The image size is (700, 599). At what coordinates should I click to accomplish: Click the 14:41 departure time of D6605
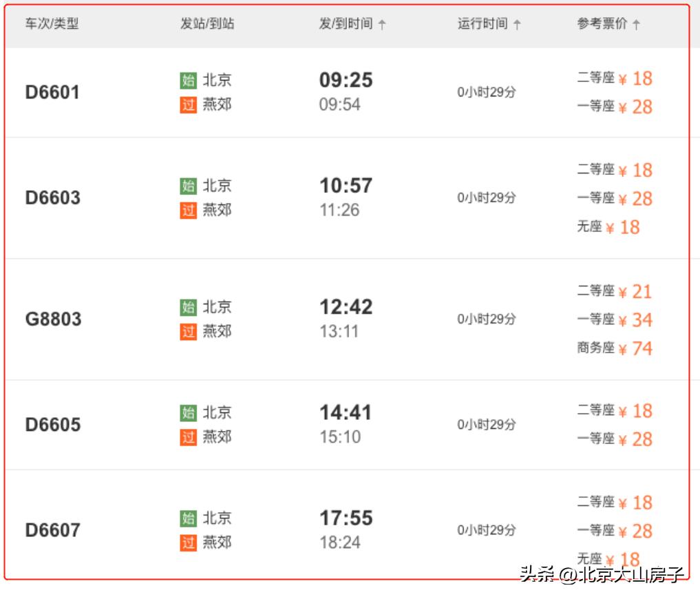[346, 413]
